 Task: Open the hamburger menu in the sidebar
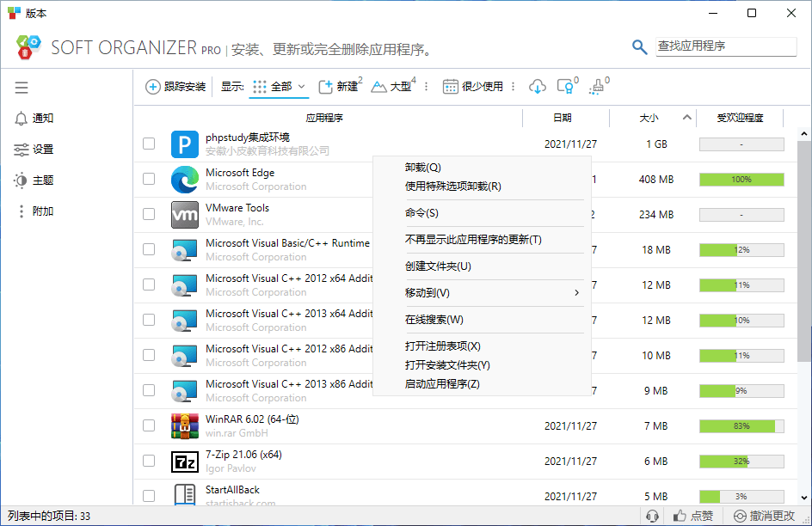pyautogui.click(x=22, y=88)
